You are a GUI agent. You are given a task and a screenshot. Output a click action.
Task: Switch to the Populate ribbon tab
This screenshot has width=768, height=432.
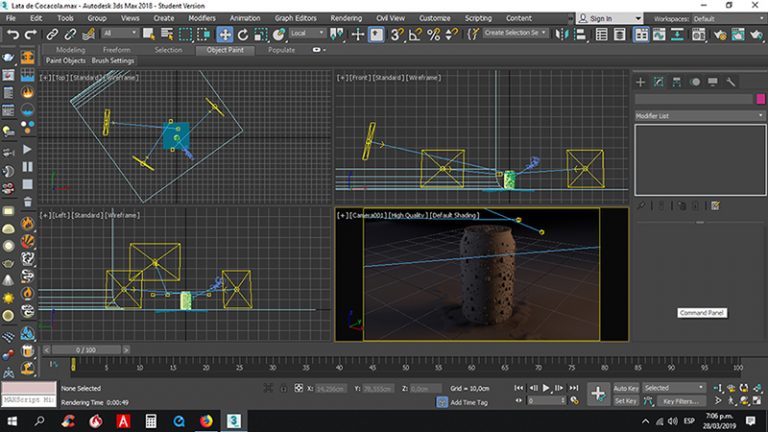click(x=282, y=50)
